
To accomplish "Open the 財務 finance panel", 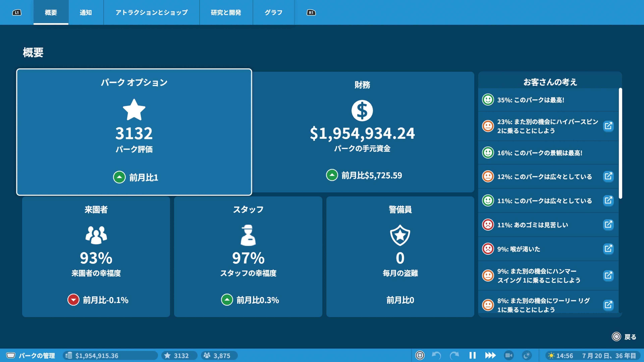I will 362,132.
